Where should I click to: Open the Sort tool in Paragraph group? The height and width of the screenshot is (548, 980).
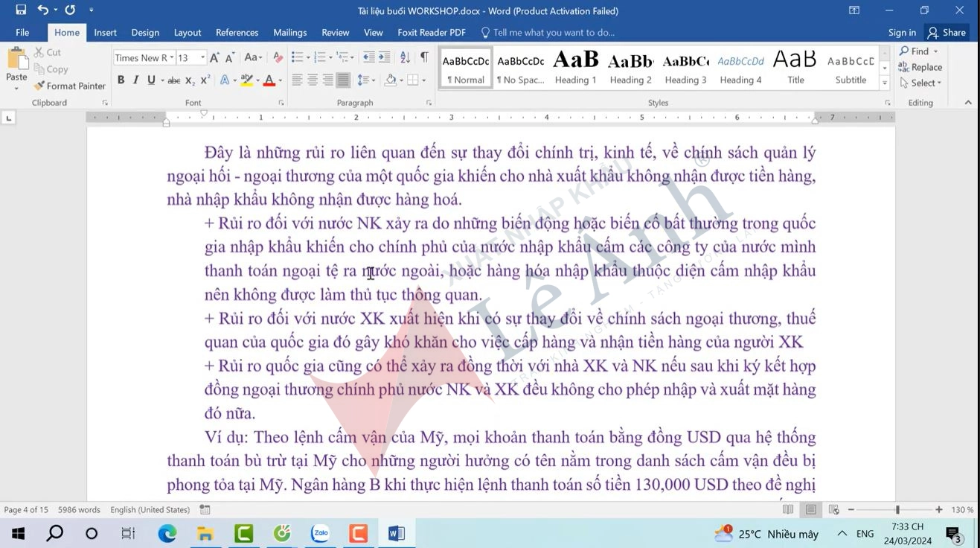point(403,57)
